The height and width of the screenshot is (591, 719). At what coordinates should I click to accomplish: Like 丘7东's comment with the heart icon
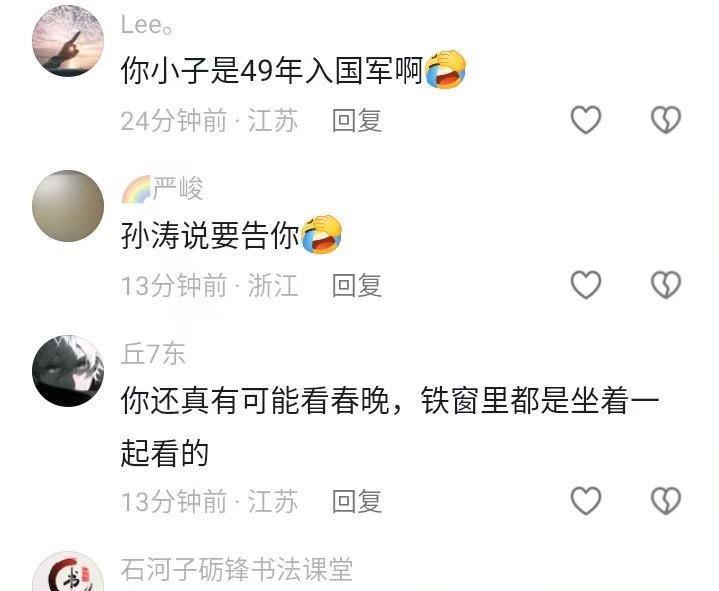click(586, 500)
